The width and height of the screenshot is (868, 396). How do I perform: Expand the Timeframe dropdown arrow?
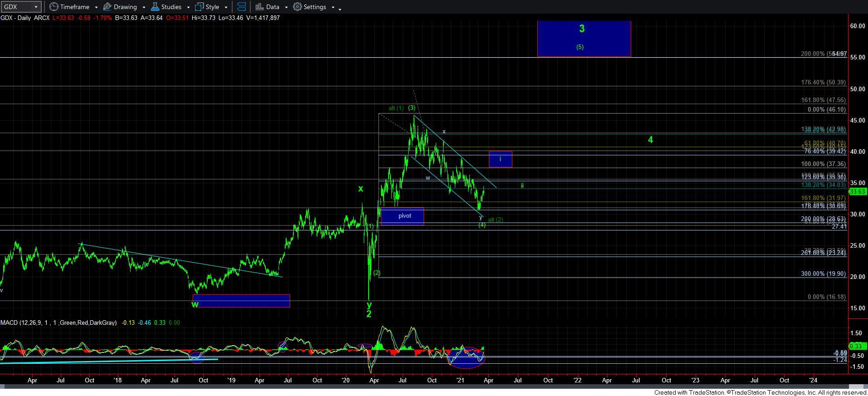tap(96, 7)
